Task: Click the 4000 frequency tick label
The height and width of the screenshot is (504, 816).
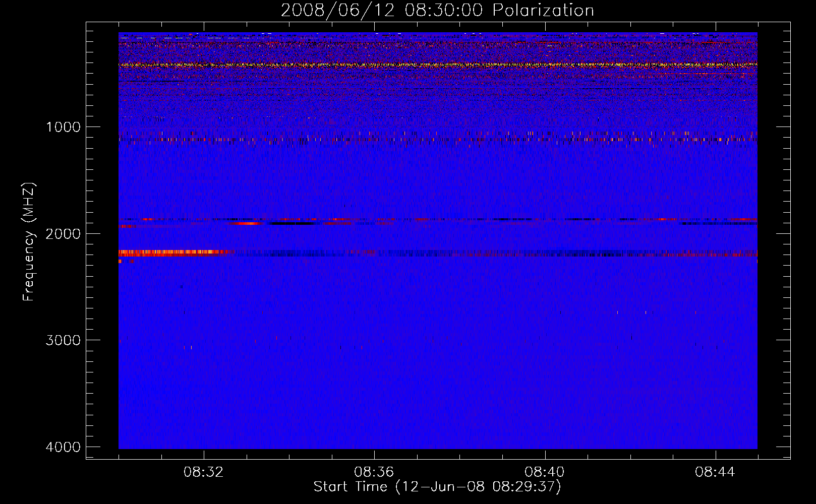Action: click(x=63, y=447)
